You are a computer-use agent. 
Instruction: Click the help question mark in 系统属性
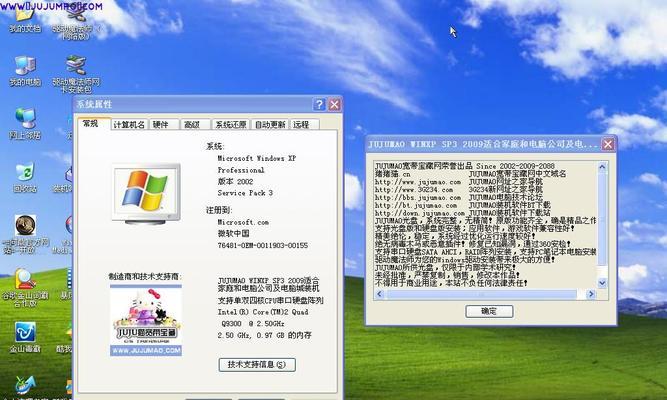pos(319,104)
